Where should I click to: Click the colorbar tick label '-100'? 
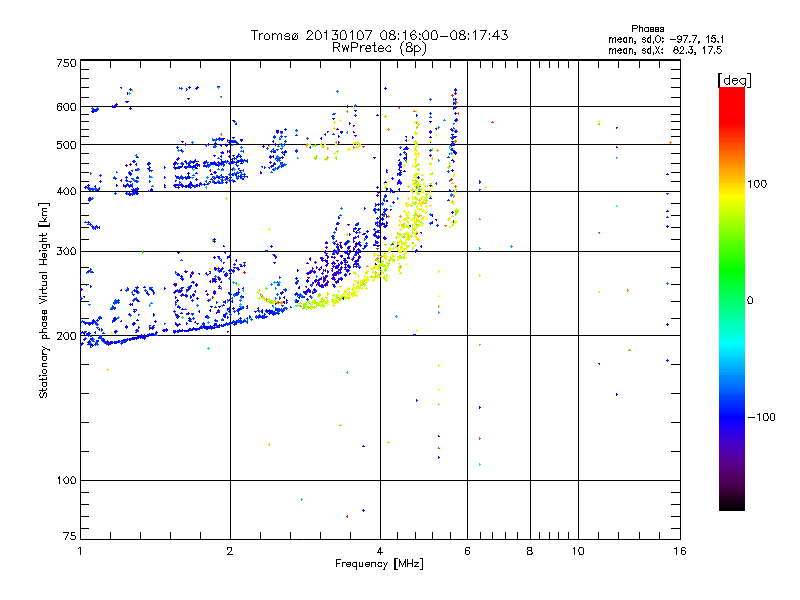[761, 417]
